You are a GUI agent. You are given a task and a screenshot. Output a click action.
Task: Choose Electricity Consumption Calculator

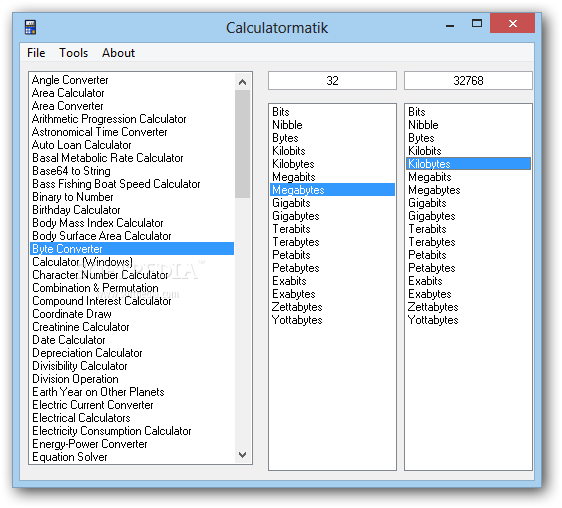pyautogui.click(x=132, y=431)
